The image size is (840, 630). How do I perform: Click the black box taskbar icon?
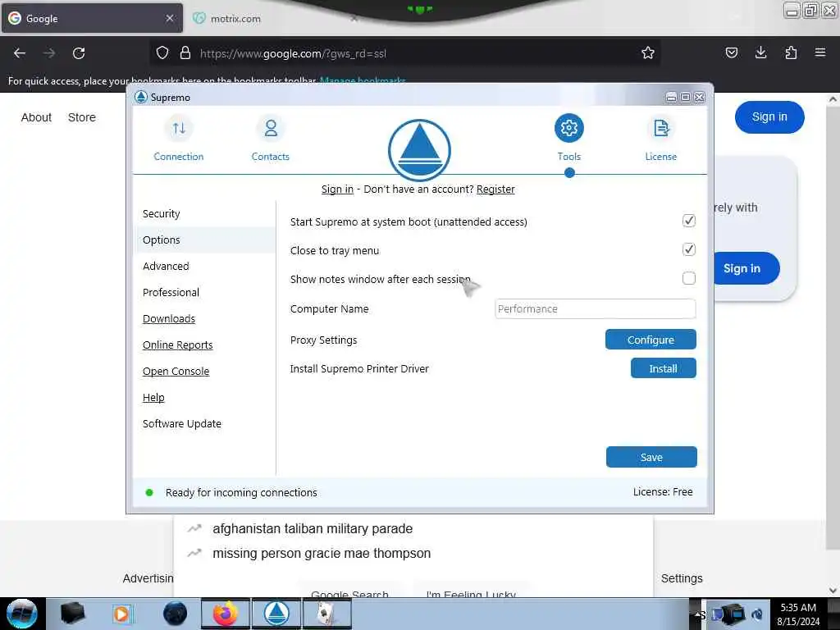click(72, 614)
